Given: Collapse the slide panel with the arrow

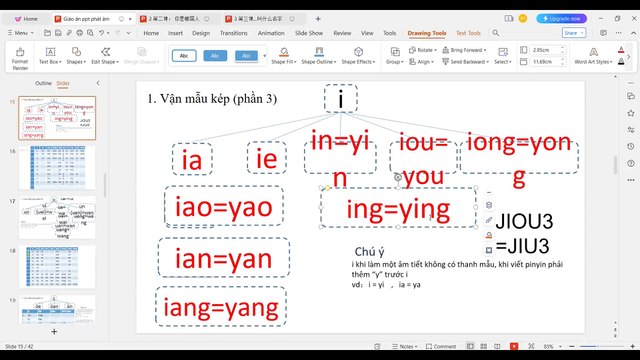Looking at the screenshot, I should pyautogui.click(x=98, y=83).
